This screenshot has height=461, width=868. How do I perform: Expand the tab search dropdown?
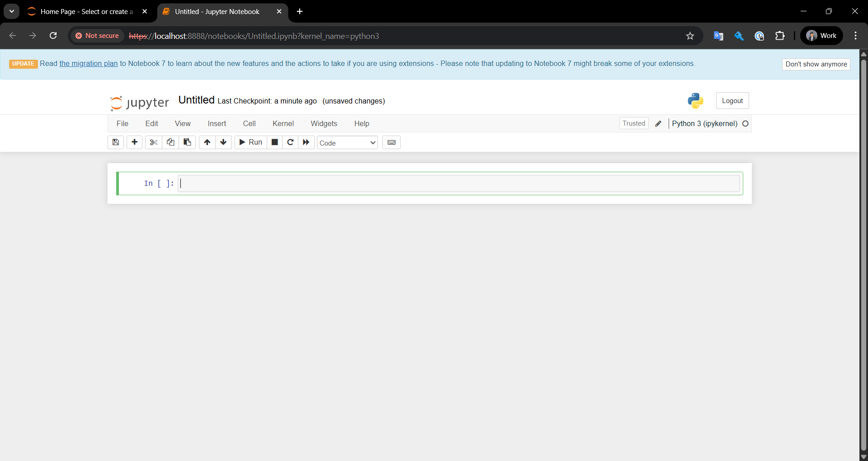point(12,12)
